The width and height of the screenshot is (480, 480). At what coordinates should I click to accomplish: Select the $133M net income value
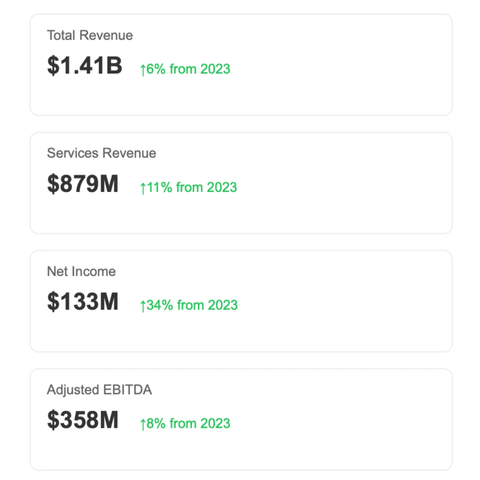(83, 302)
